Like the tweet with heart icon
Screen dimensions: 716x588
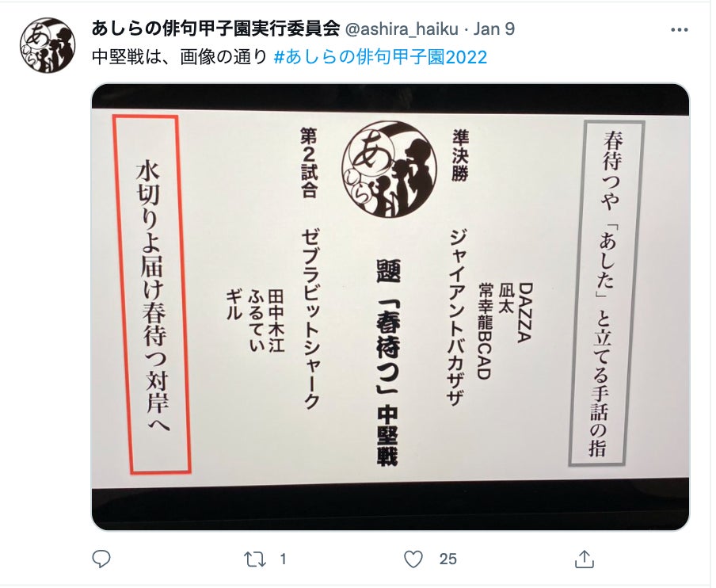pos(413,559)
